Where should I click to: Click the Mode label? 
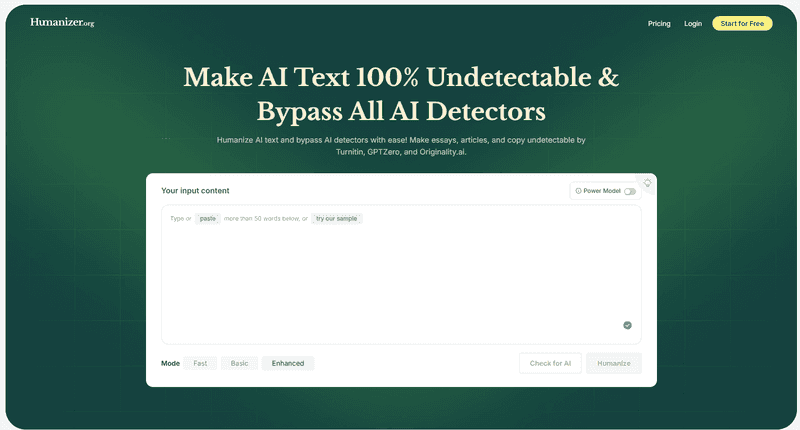click(170, 363)
